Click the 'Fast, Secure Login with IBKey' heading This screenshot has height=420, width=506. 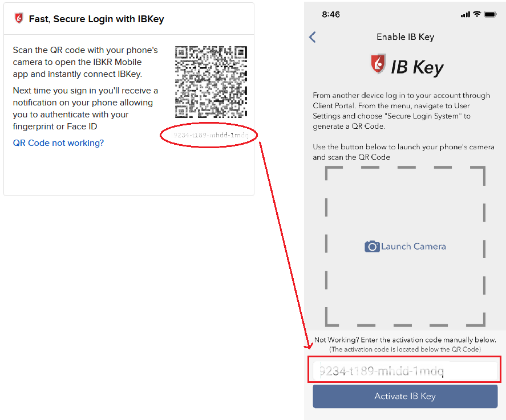point(96,19)
